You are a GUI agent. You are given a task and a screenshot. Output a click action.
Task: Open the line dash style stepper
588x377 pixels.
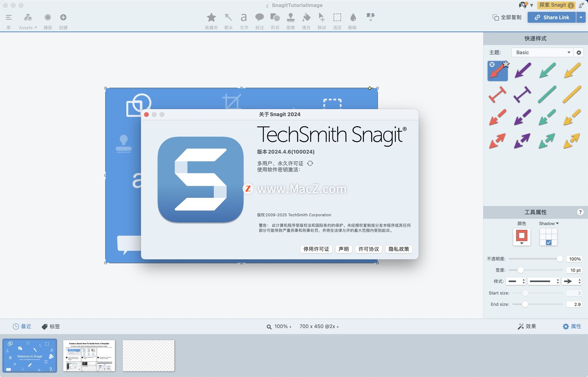516,281
